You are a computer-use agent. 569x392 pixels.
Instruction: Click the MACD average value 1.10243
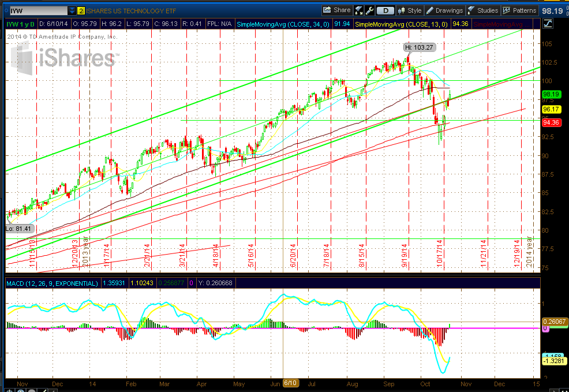142,283
